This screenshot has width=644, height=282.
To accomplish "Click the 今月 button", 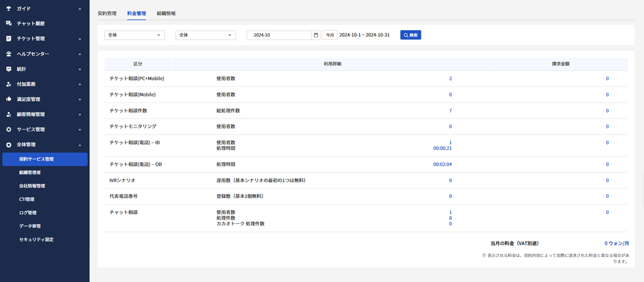I will [x=330, y=35].
